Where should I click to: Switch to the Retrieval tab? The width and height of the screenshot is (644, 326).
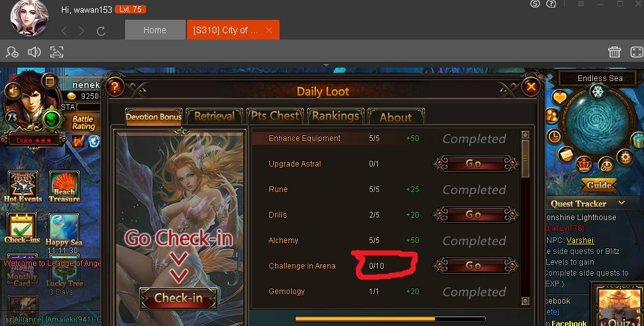tap(214, 117)
